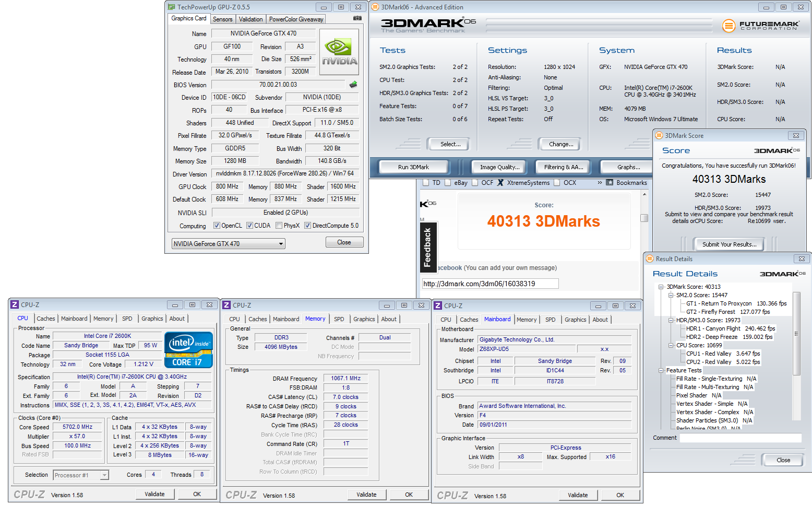Click the NVIDIA logo in GPU-Z
This screenshot has width=812, height=517.
point(339,52)
